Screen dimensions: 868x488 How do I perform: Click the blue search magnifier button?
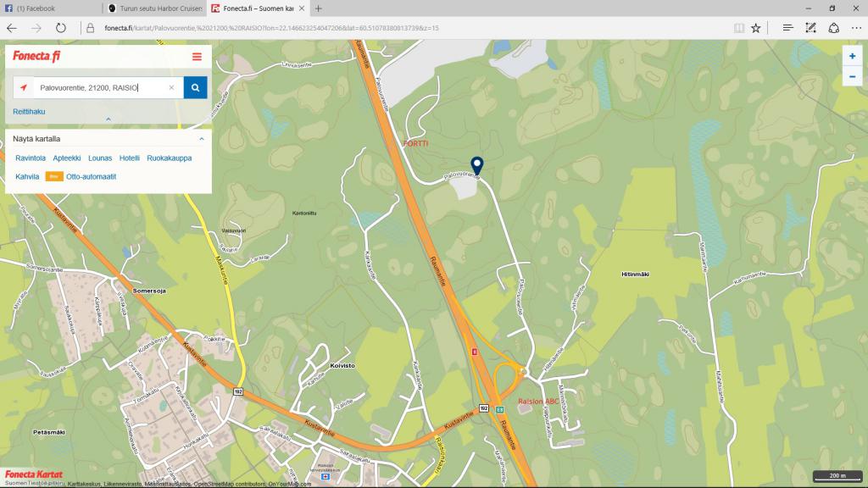[x=195, y=87]
